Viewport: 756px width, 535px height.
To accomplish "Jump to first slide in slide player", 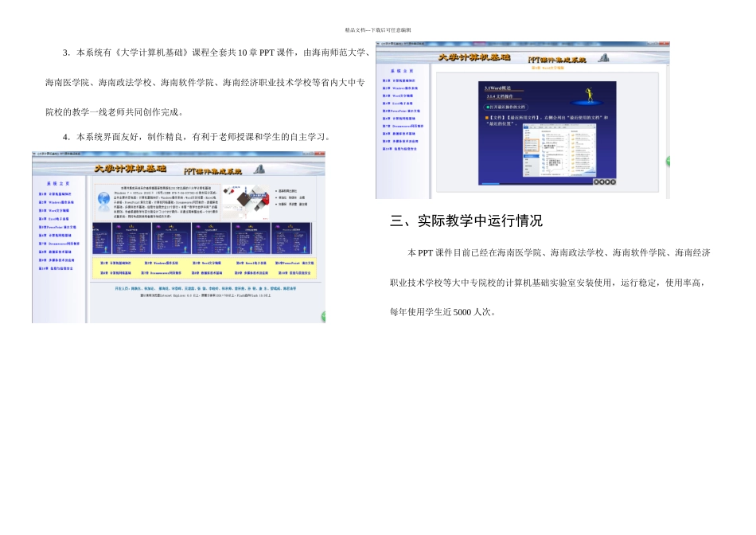I will (x=596, y=182).
